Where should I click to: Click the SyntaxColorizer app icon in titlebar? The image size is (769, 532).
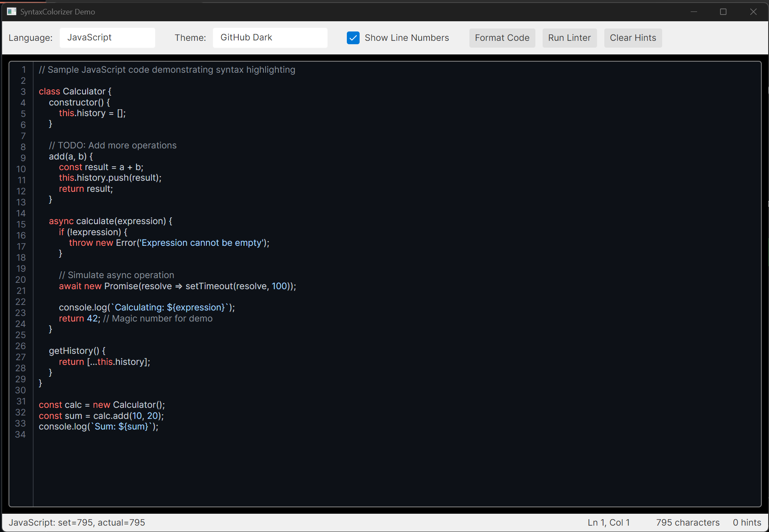coord(11,11)
